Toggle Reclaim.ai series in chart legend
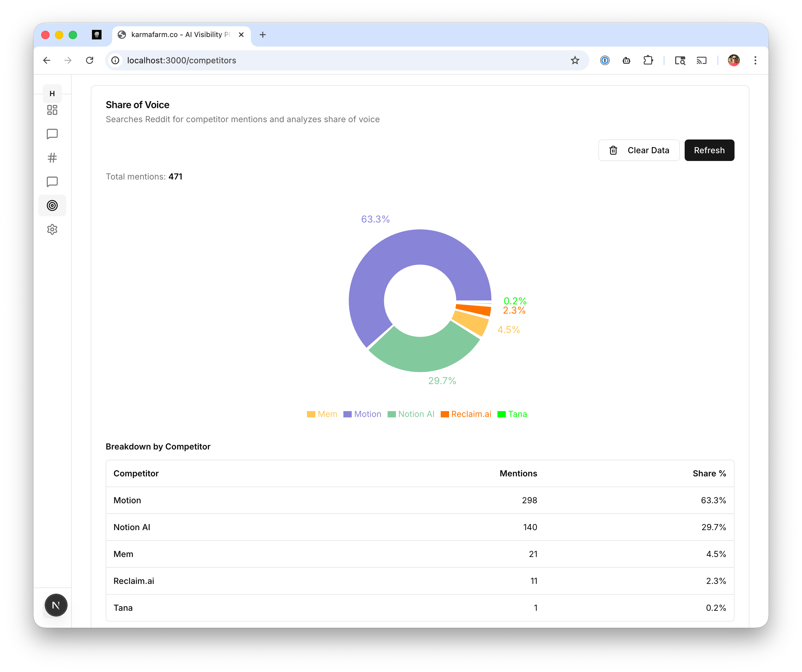This screenshot has height=672, width=802. (466, 414)
